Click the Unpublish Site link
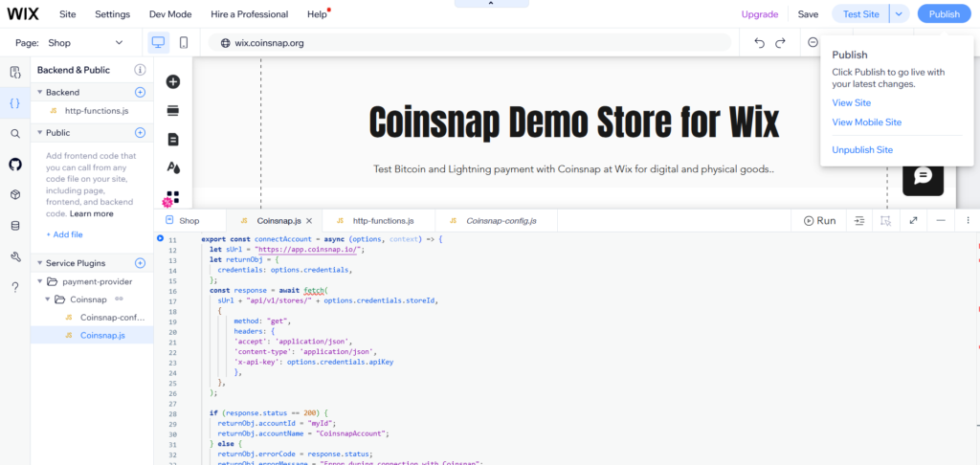980x465 pixels. point(862,150)
